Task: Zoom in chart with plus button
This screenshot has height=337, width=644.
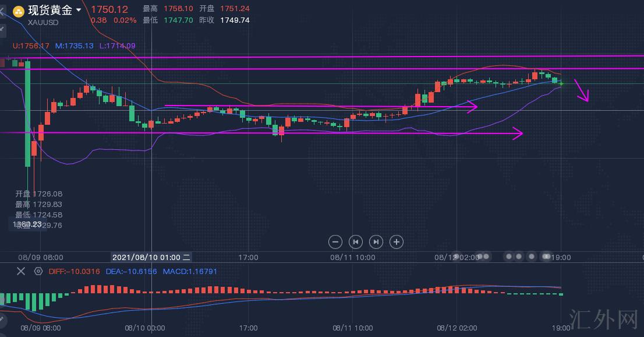Action: (x=397, y=242)
